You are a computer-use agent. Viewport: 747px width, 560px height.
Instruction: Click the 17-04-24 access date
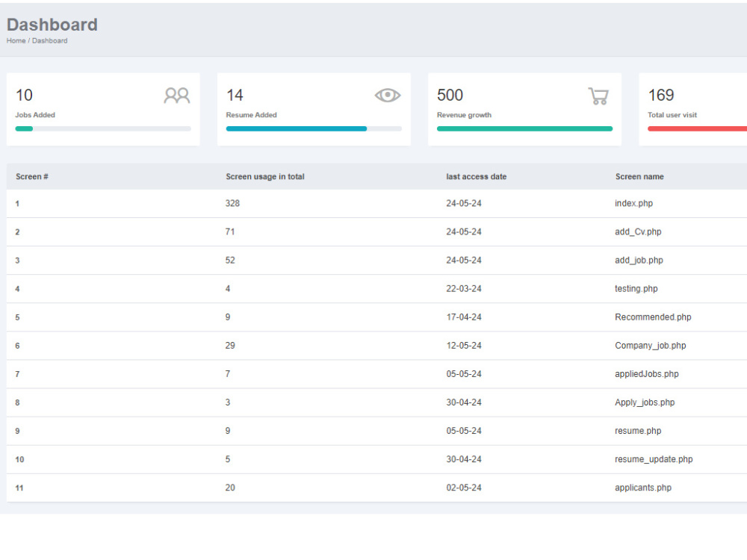[464, 317]
